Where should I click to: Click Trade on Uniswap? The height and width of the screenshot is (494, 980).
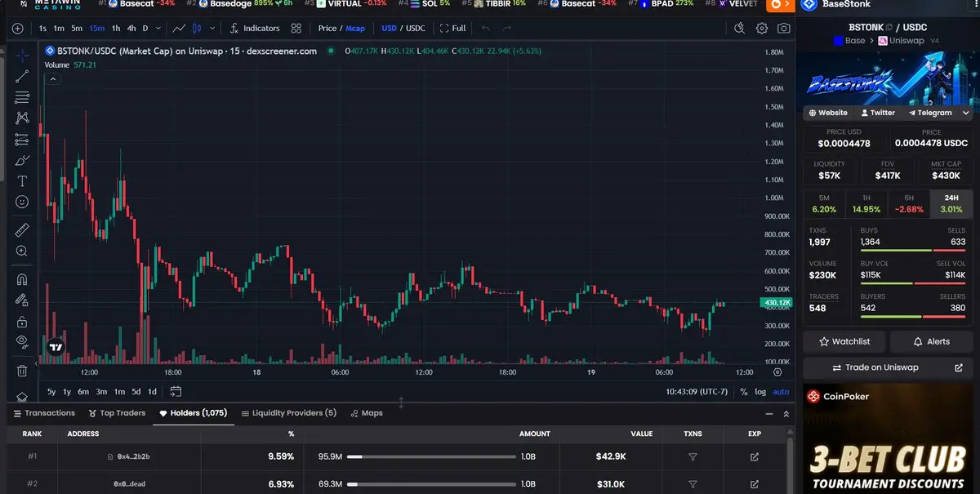click(x=888, y=367)
